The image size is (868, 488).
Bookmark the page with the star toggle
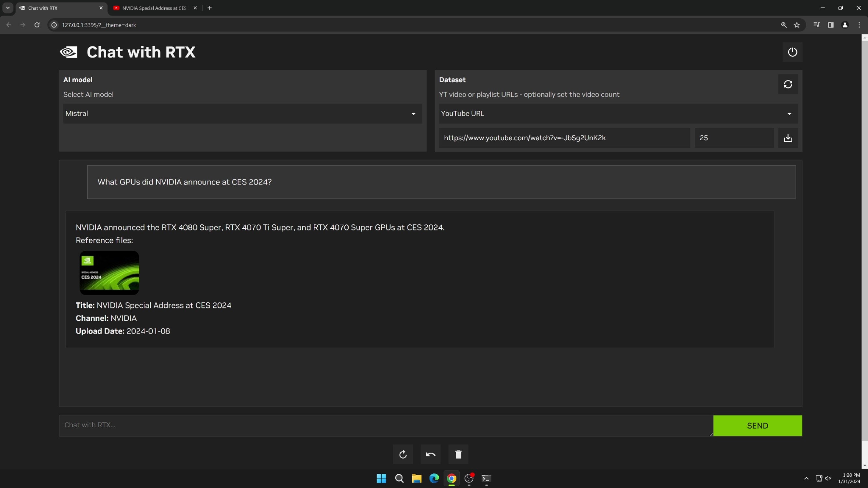[797, 25]
